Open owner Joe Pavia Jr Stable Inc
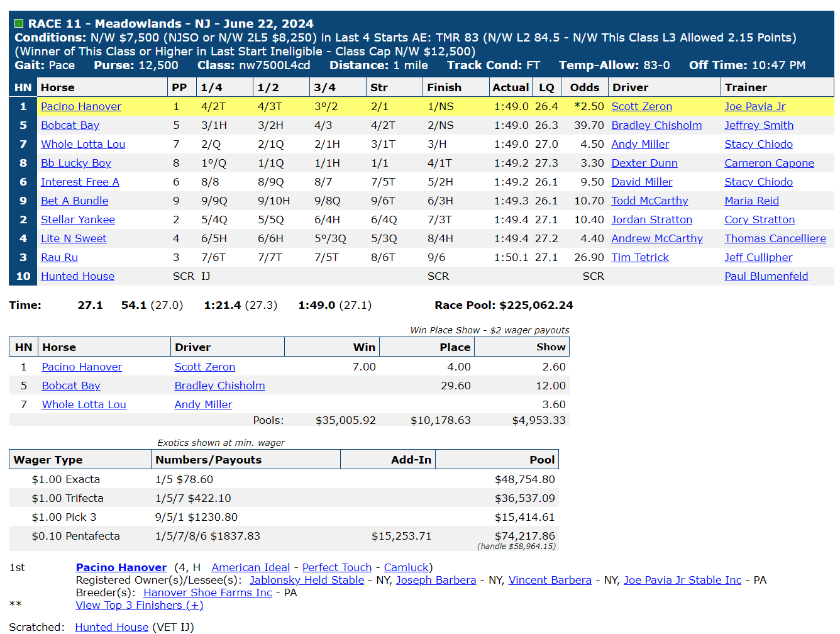The image size is (840, 634). pos(683,580)
